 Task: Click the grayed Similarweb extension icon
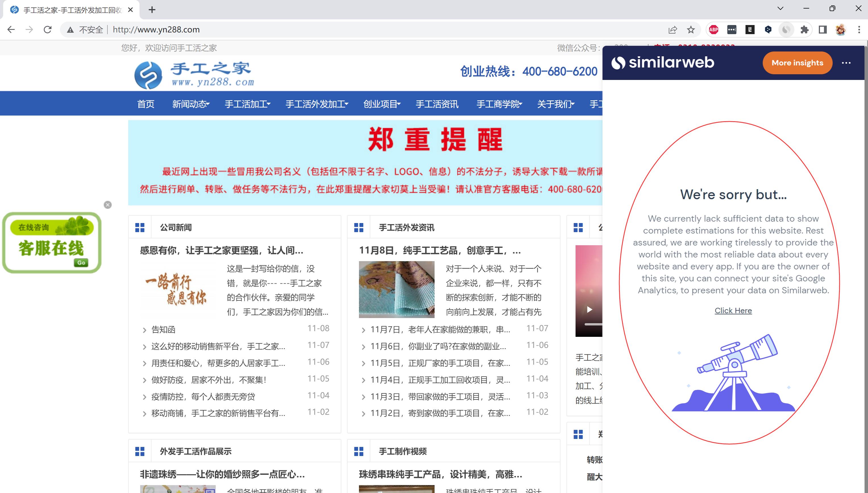click(786, 30)
